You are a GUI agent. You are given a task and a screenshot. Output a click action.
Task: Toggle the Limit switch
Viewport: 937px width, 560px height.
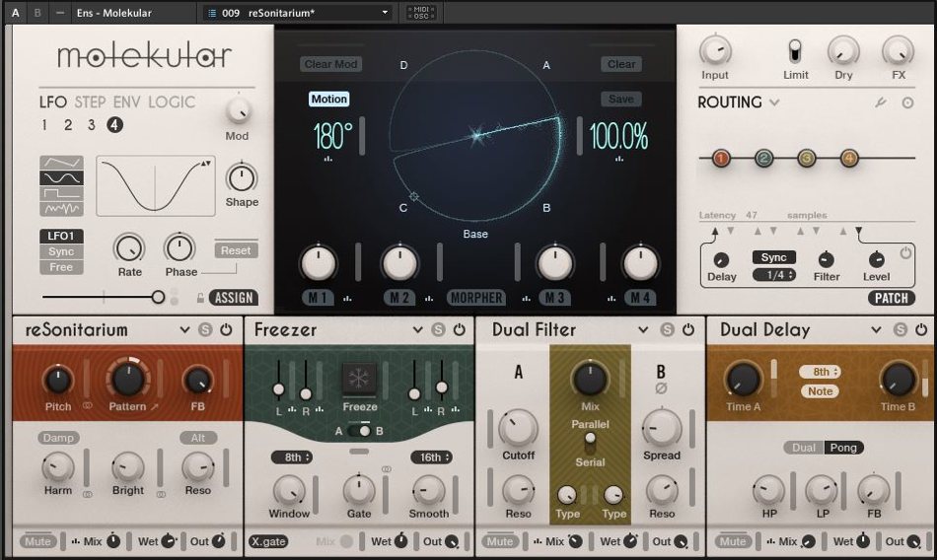tap(795, 50)
